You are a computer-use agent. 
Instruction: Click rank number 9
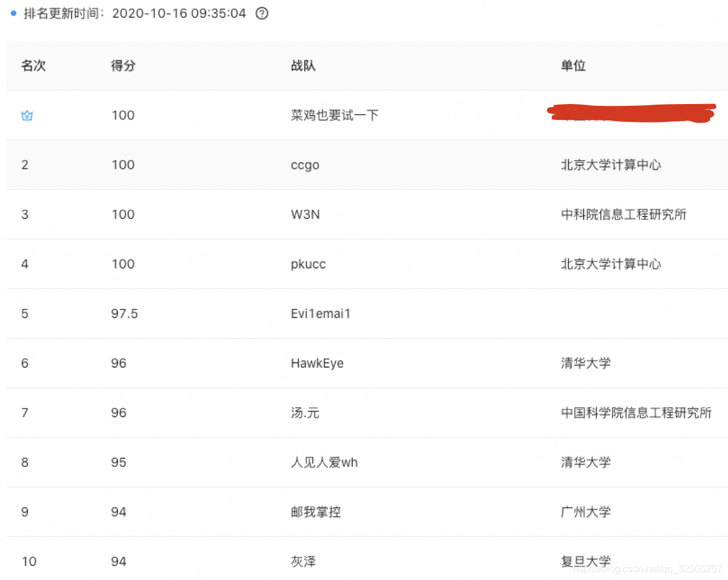pos(25,512)
